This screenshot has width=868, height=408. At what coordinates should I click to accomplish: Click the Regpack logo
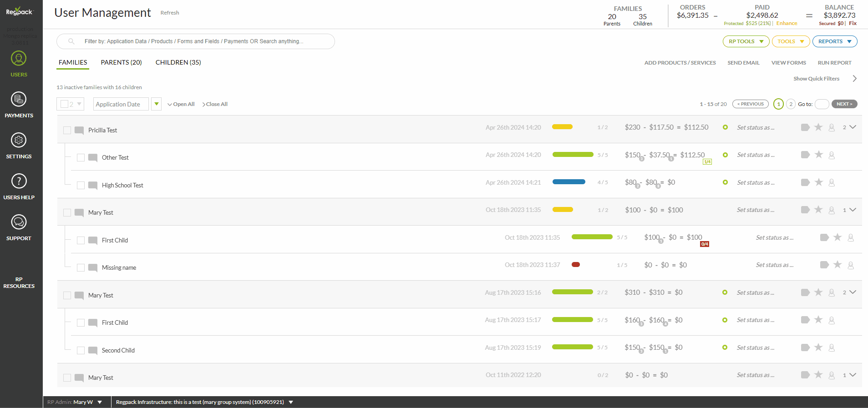pos(19,11)
